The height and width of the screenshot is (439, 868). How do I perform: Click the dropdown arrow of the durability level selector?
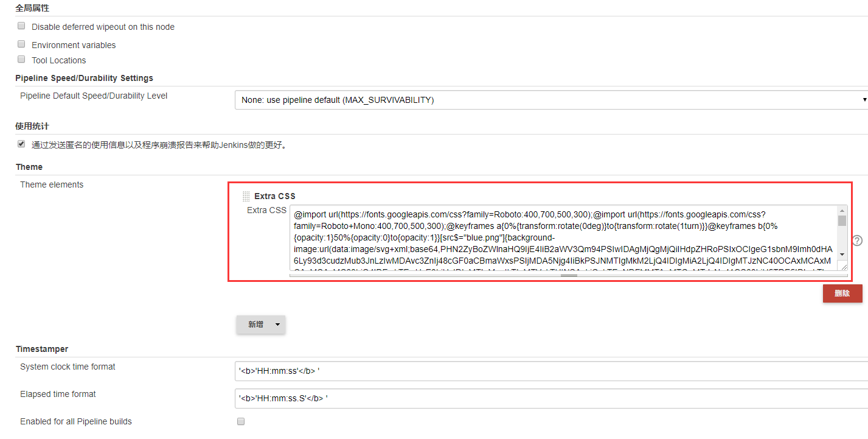[864, 99]
